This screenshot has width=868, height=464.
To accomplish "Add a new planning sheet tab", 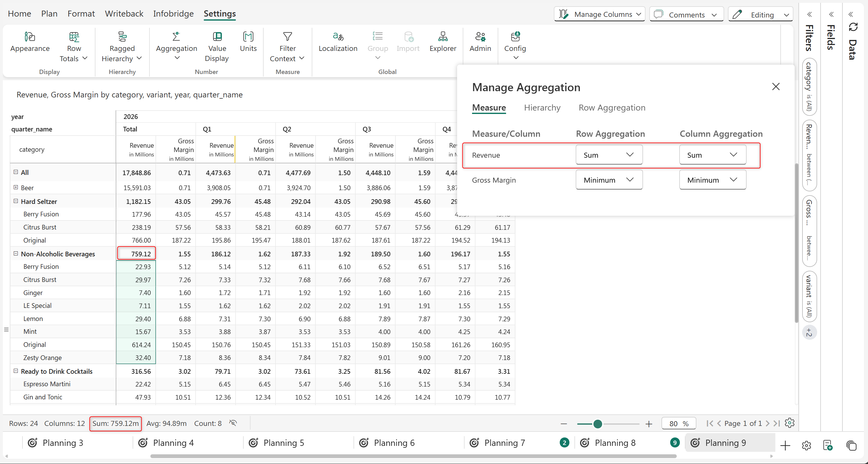I will [785, 446].
